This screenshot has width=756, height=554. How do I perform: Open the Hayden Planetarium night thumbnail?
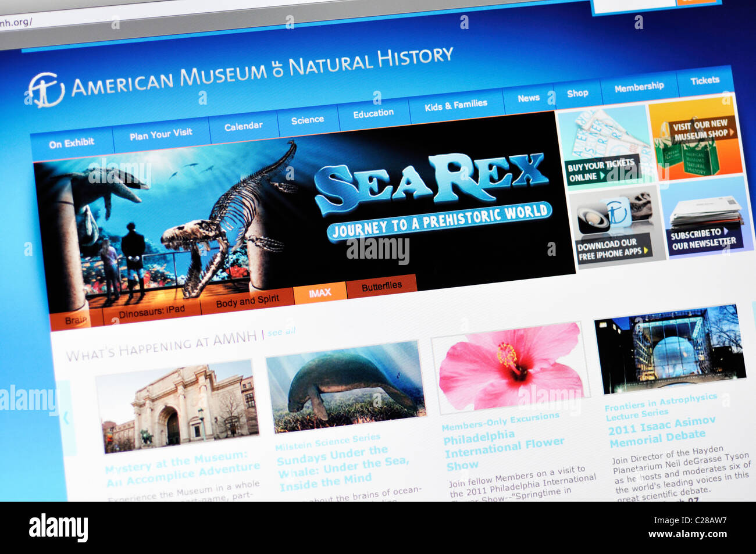(x=670, y=349)
